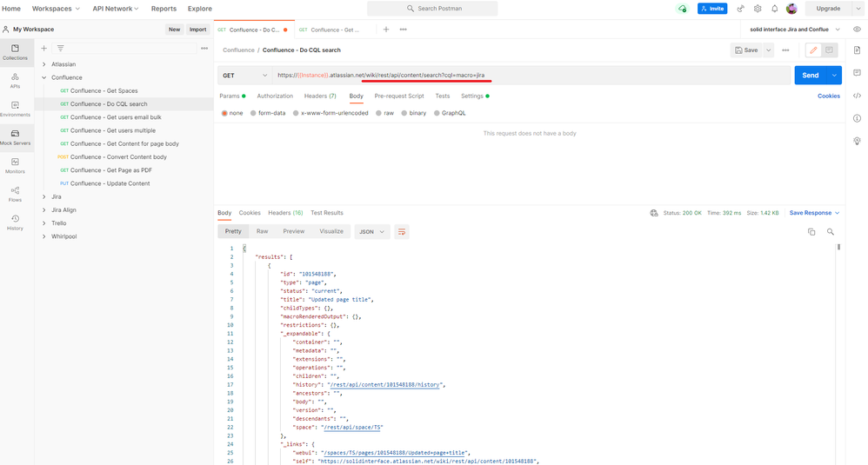Switch to the Pre-request Script tab

pyautogui.click(x=399, y=96)
